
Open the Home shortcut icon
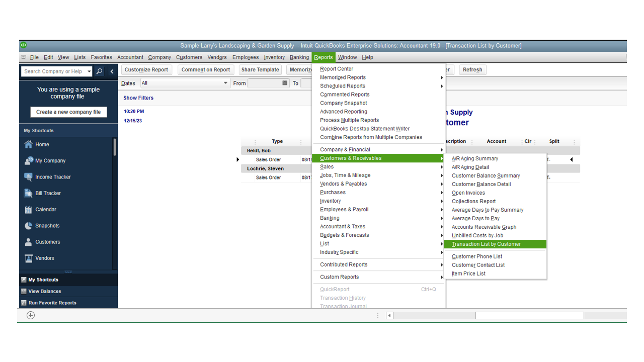pos(29,144)
